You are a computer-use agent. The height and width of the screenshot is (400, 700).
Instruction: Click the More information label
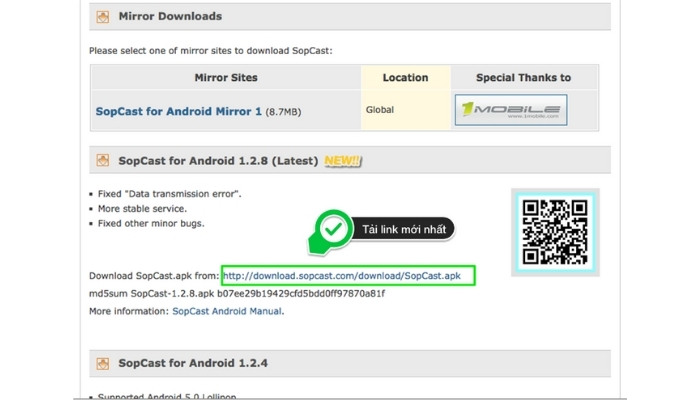[129, 311]
